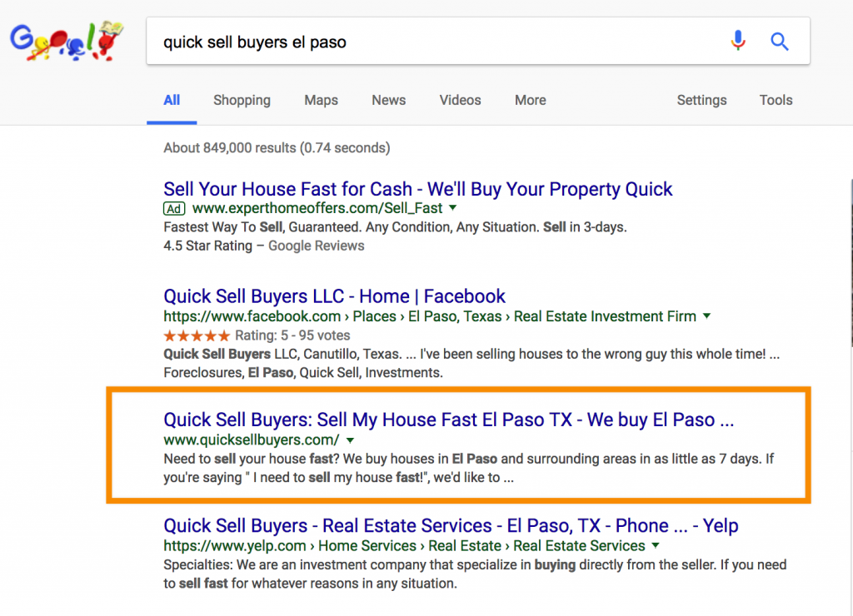Image resolution: width=853 pixels, height=616 pixels.
Task: Open the More search menu
Action: [531, 100]
